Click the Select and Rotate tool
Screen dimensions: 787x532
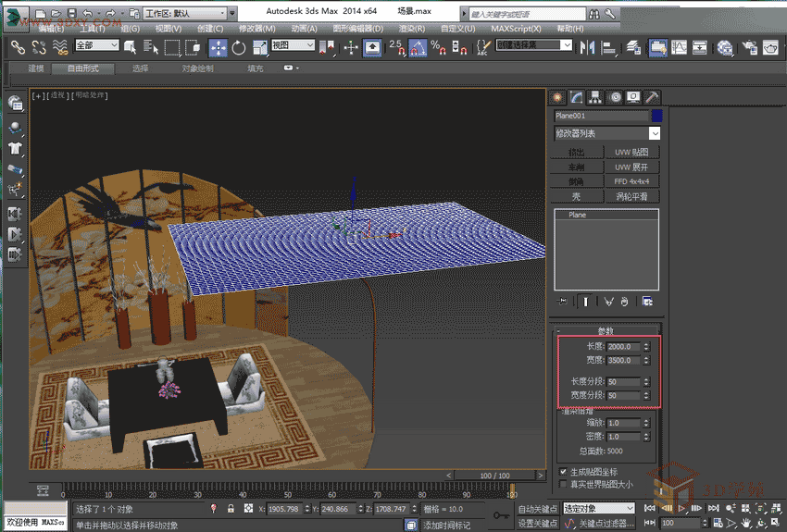pyautogui.click(x=239, y=48)
